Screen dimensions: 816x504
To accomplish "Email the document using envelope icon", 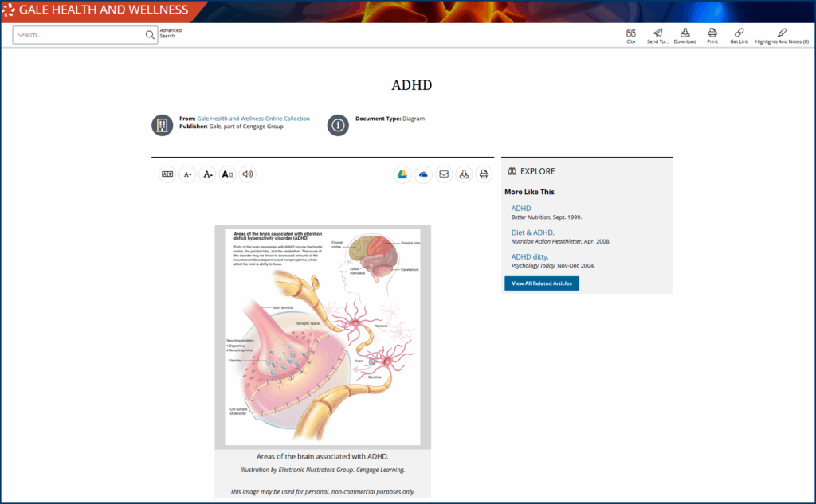I will [x=444, y=174].
